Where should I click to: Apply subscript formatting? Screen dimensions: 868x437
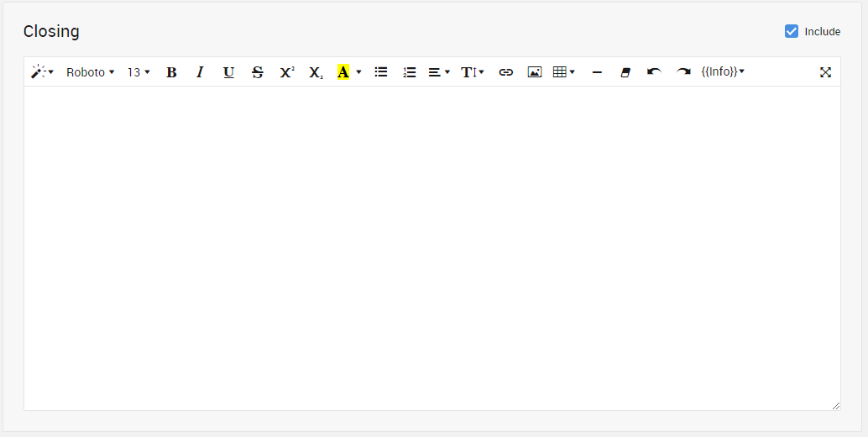coord(316,72)
